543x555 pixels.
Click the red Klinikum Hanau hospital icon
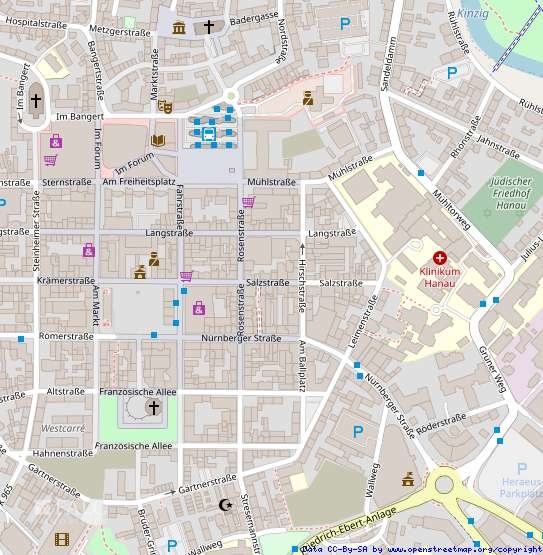point(440,258)
